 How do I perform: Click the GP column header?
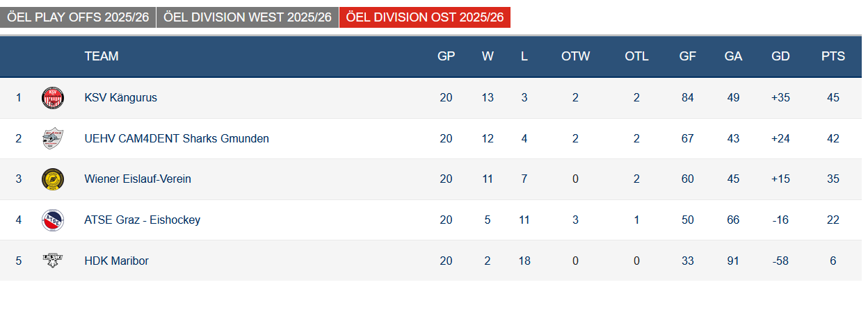[446, 57]
